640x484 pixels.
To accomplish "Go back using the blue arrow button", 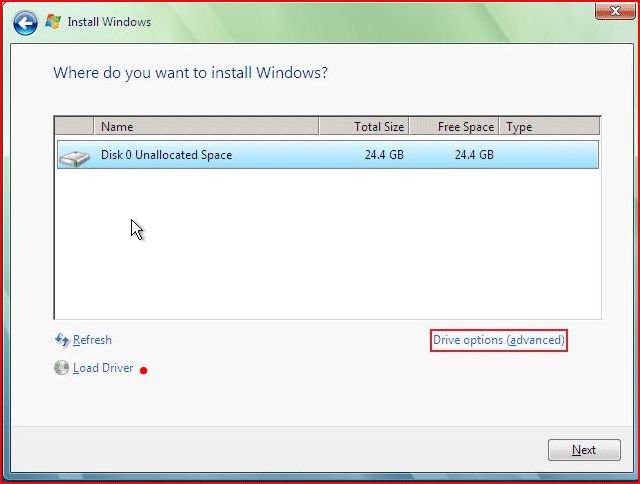I will click(x=25, y=23).
